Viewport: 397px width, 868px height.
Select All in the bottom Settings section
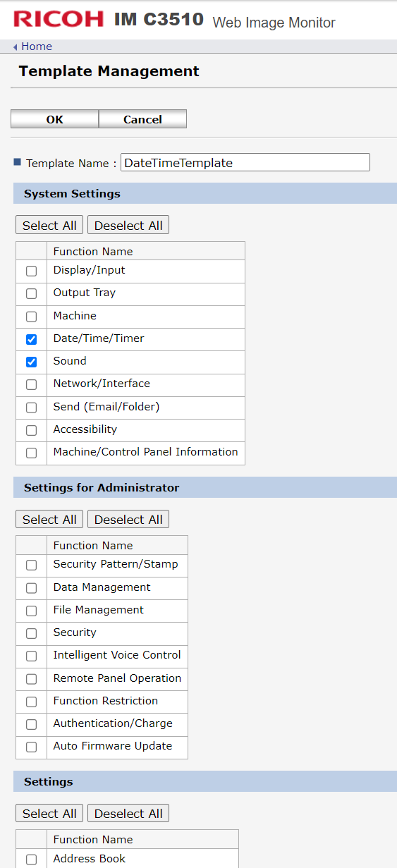point(49,814)
